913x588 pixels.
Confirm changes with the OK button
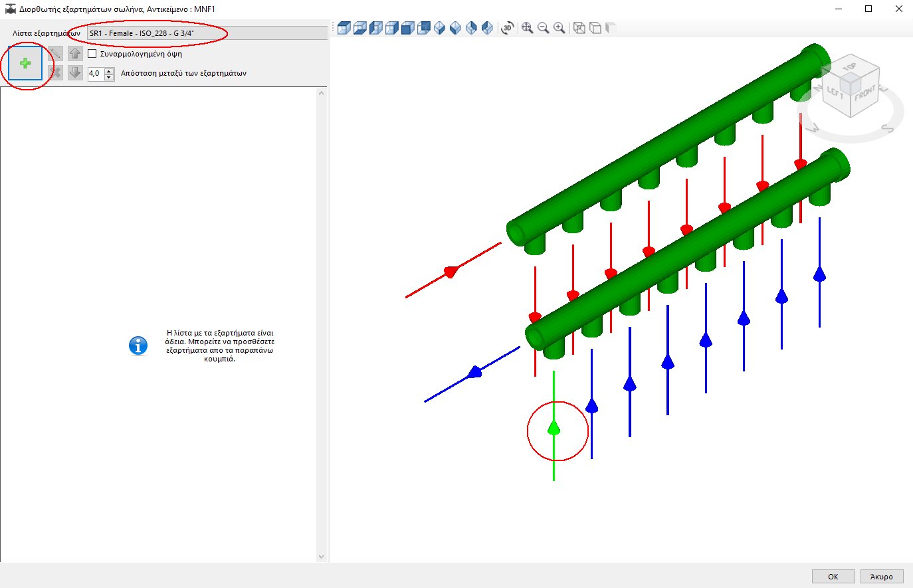[x=833, y=576]
